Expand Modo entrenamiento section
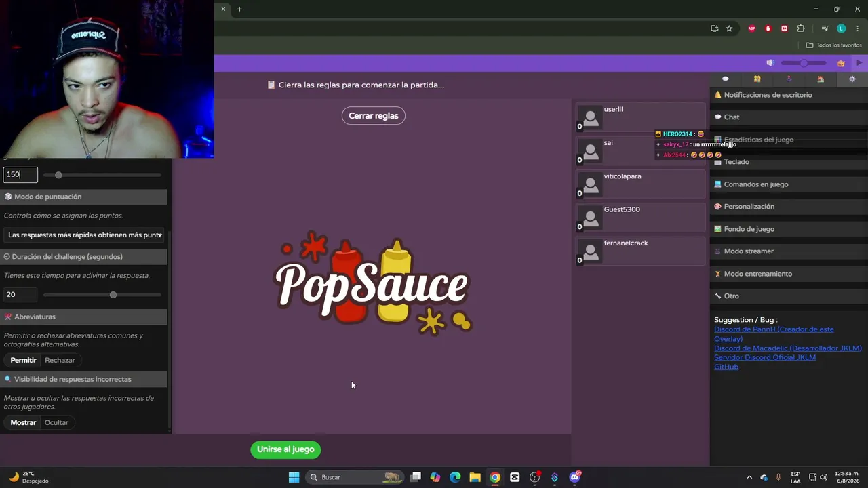This screenshot has width=868, height=488. (789, 274)
